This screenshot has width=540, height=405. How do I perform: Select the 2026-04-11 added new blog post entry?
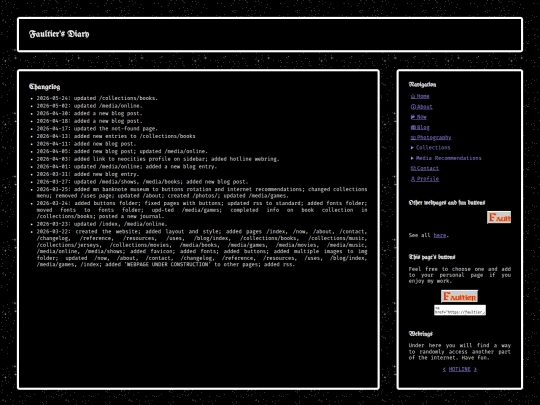point(86,144)
